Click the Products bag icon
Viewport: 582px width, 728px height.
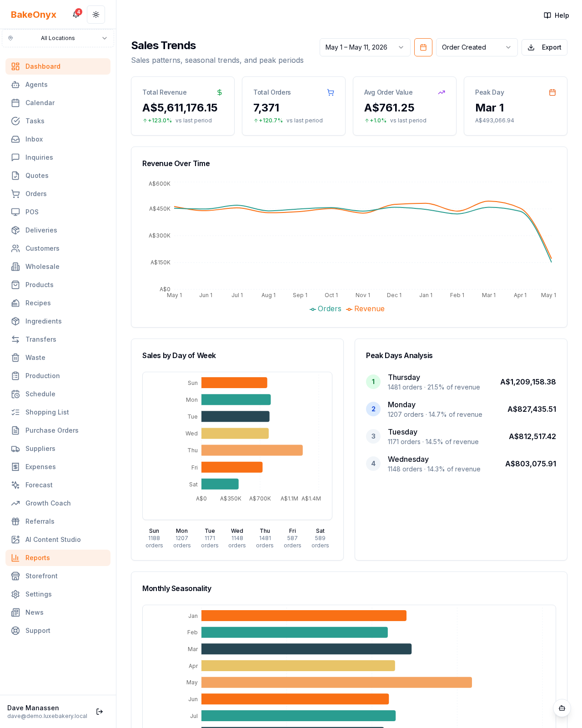point(15,285)
